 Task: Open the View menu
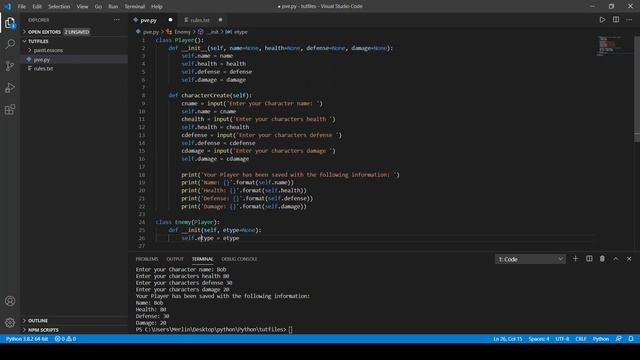click(82, 7)
